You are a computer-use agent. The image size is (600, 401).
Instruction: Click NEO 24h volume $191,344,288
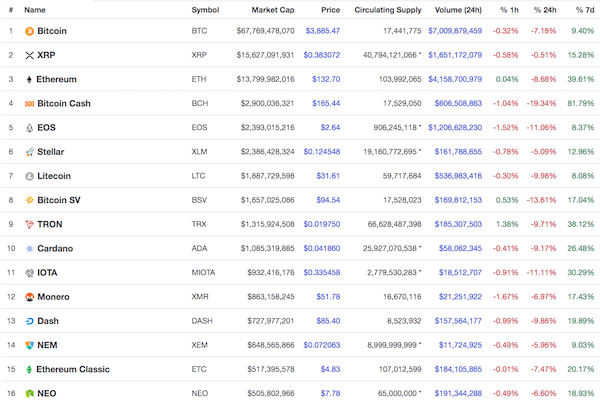[458, 393]
